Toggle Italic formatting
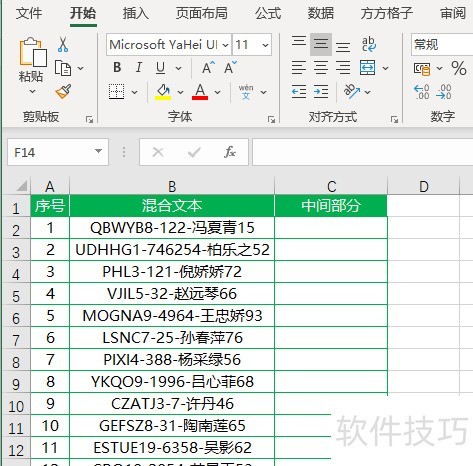Screen dimensions: 473x466 pyautogui.click(x=139, y=68)
